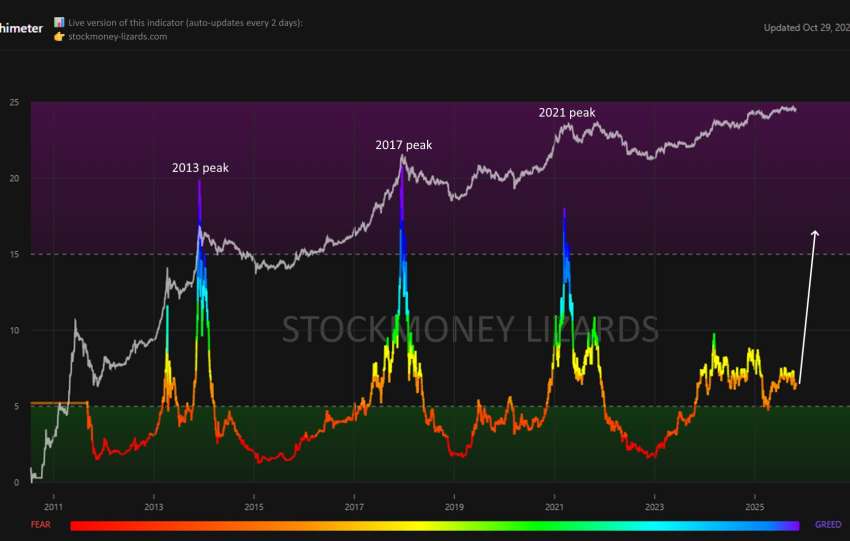Viewport: 850px width, 541px height.
Task: Click the STOCKMONEY LIZARDS watermark
Action: (x=470, y=329)
